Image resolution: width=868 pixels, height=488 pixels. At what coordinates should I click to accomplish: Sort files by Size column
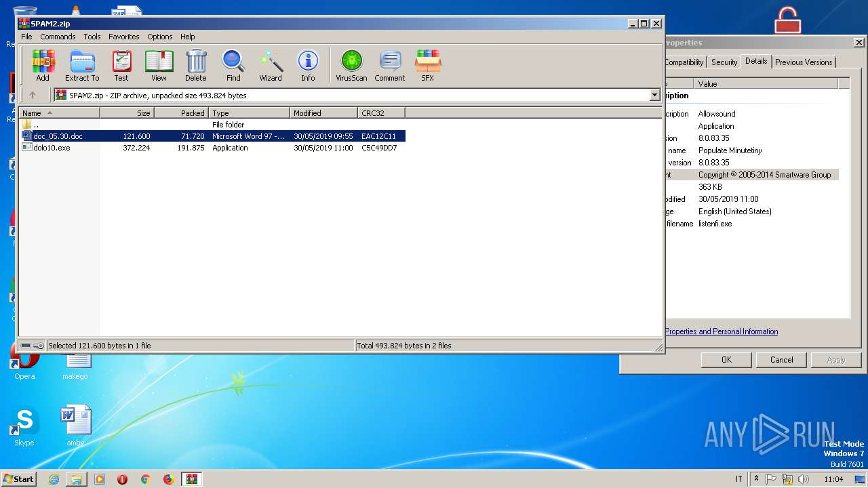point(127,113)
